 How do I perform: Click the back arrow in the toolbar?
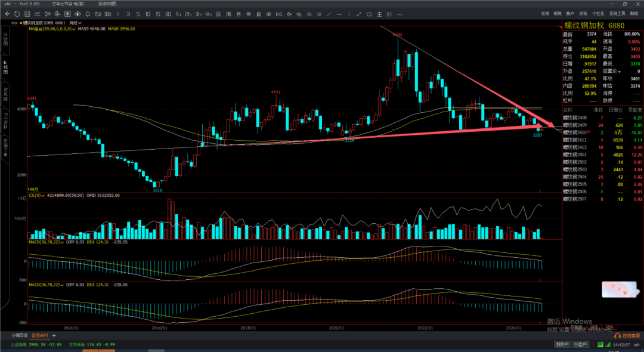(7, 14)
